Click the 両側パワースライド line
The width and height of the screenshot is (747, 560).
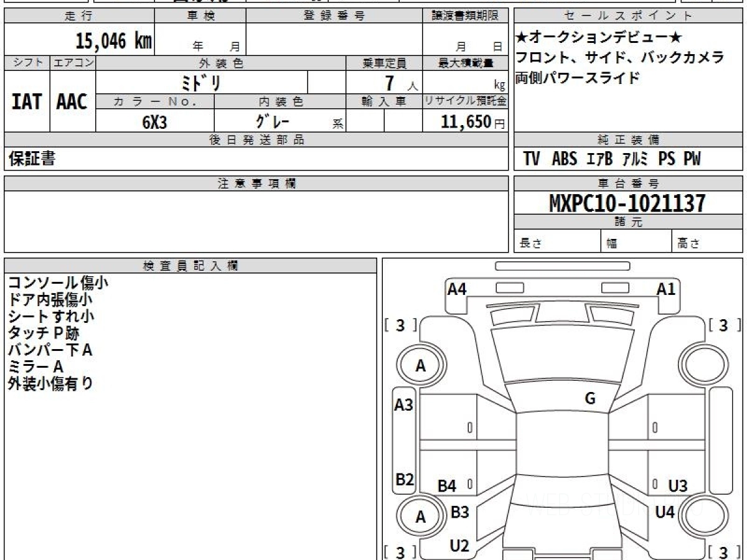tap(578, 78)
